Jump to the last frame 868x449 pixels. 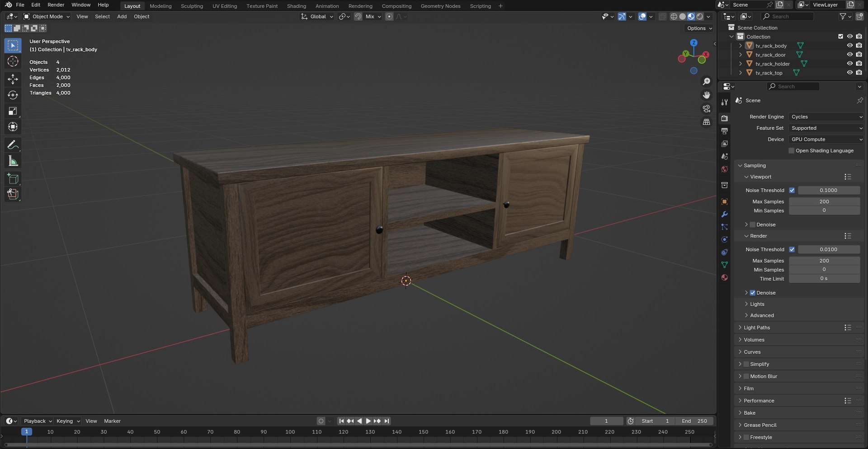point(387,421)
